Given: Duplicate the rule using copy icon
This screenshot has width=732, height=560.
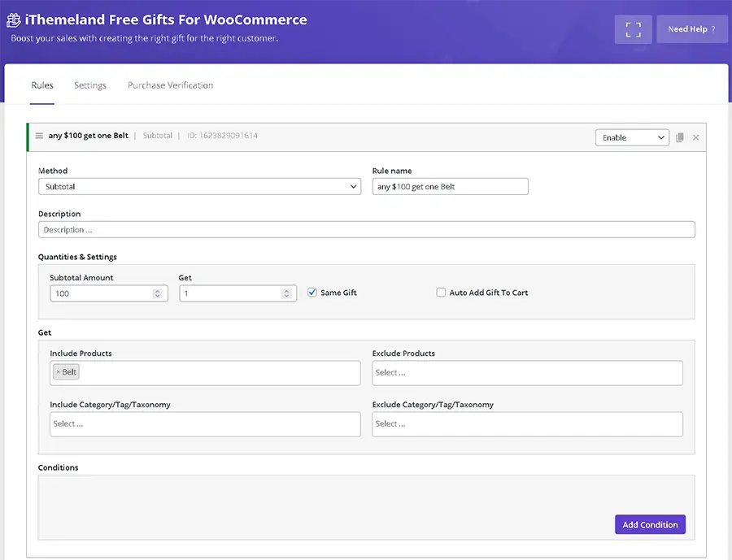Looking at the screenshot, I should [x=680, y=137].
